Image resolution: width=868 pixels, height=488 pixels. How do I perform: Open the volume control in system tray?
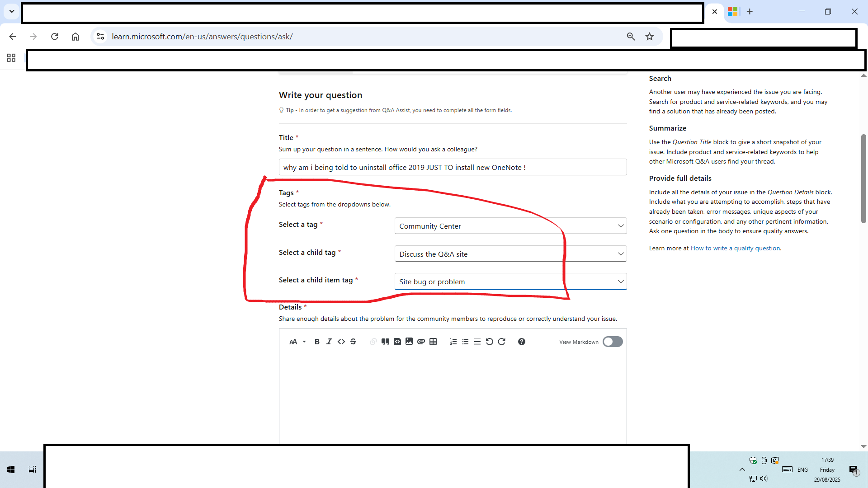coord(764,479)
